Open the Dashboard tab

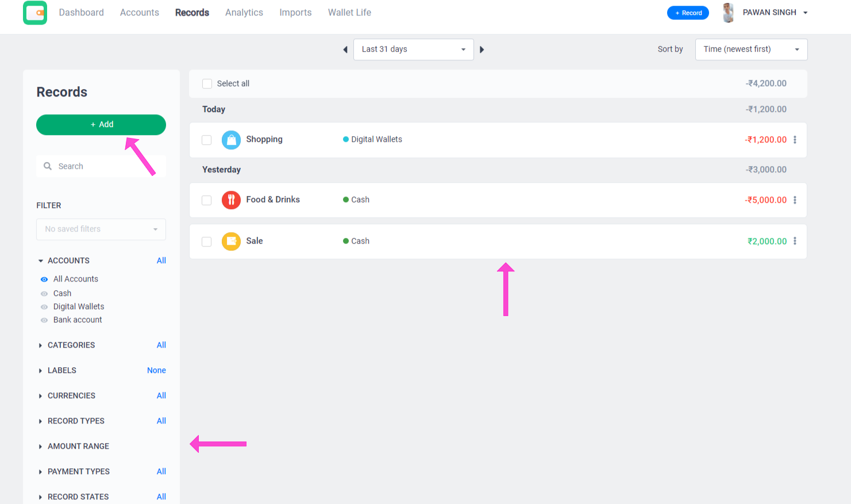pos(81,13)
